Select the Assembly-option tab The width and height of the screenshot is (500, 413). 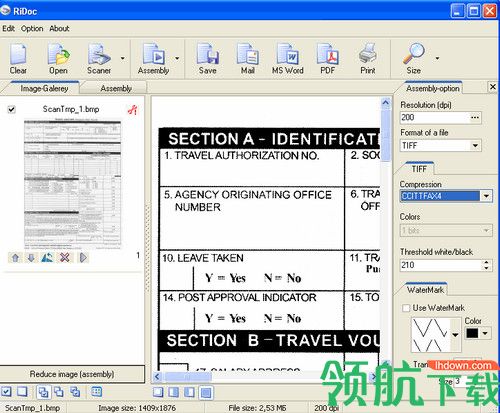tap(433, 88)
